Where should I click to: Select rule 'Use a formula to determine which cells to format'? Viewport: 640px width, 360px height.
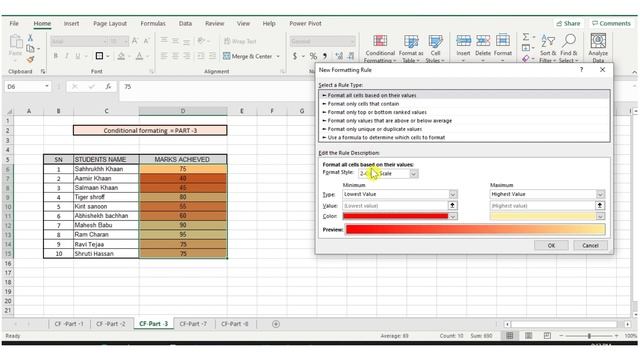pyautogui.click(x=386, y=138)
